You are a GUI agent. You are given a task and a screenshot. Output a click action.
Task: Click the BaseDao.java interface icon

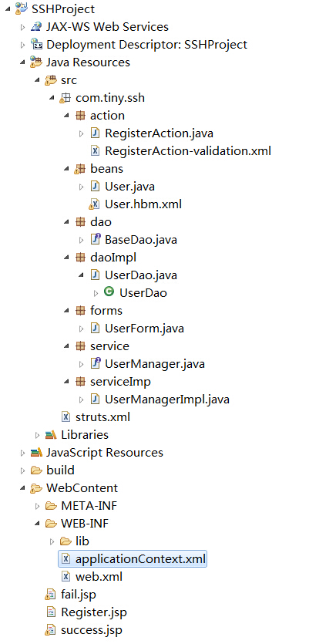point(95,239)
